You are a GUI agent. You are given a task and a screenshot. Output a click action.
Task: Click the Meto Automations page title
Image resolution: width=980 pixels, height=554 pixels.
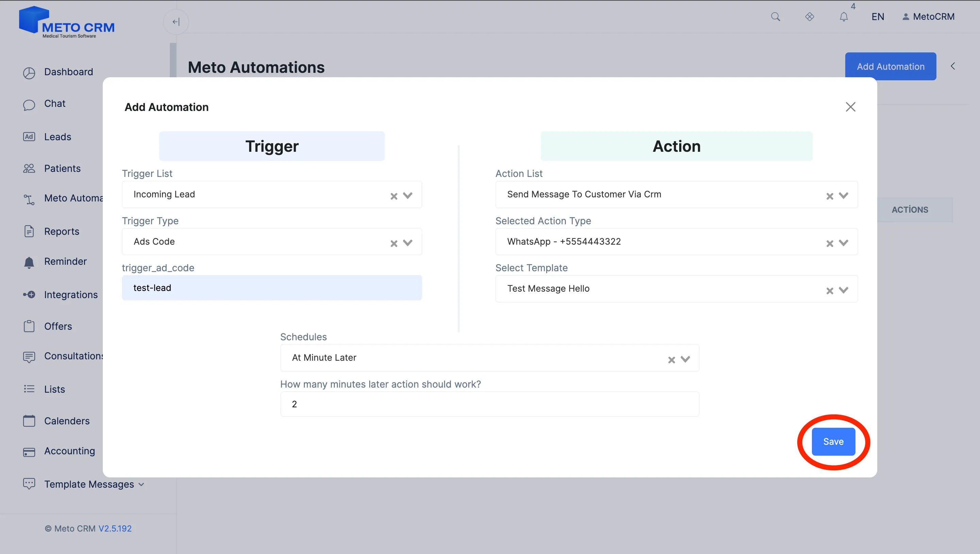pyautogui.click(x=256, y=67)
